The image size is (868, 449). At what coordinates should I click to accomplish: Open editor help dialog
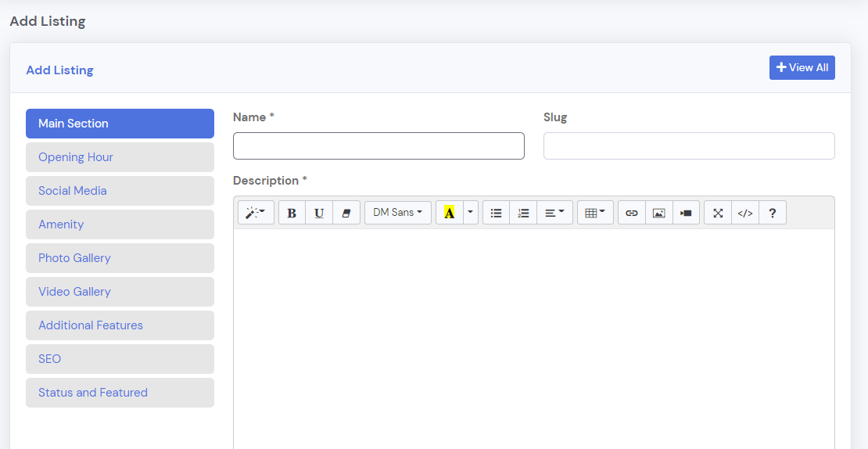pos(773,213)
